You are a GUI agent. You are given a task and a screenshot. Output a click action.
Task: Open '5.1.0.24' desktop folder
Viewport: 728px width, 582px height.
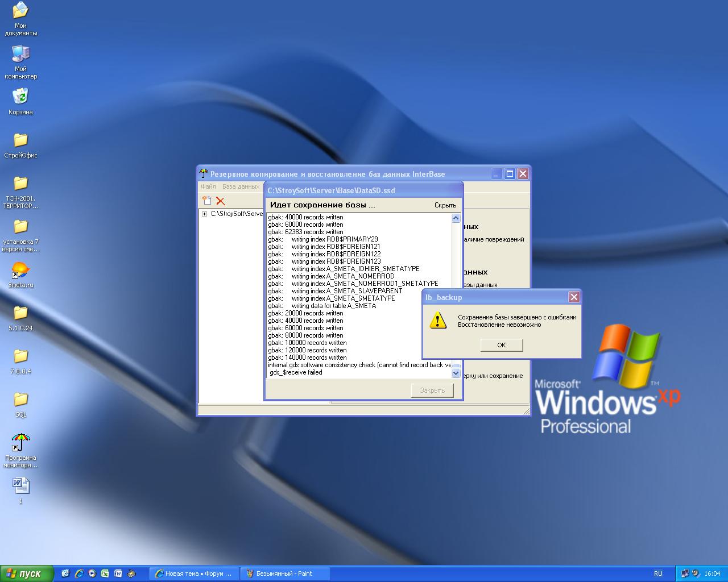pyautogui.click(x=20, y=318)
